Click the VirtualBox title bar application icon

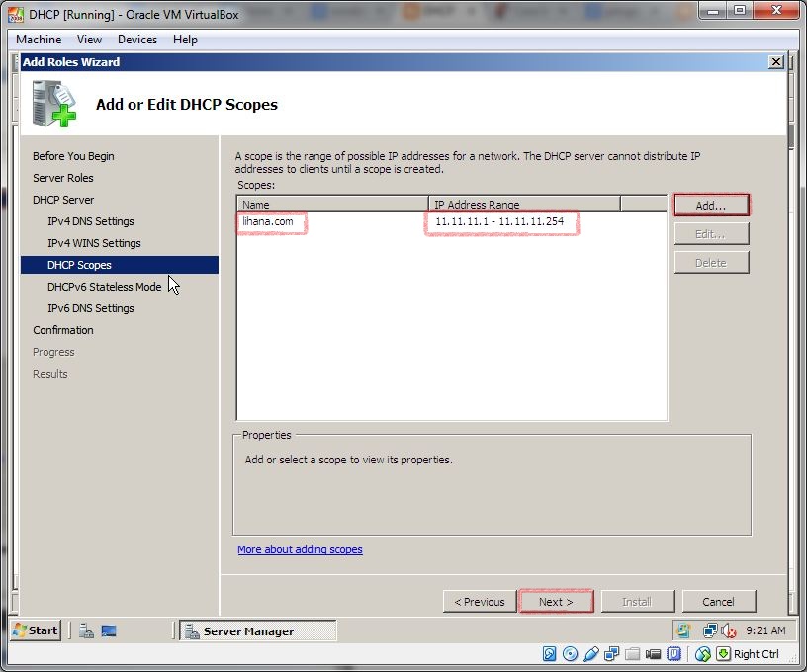coord(16,15)
